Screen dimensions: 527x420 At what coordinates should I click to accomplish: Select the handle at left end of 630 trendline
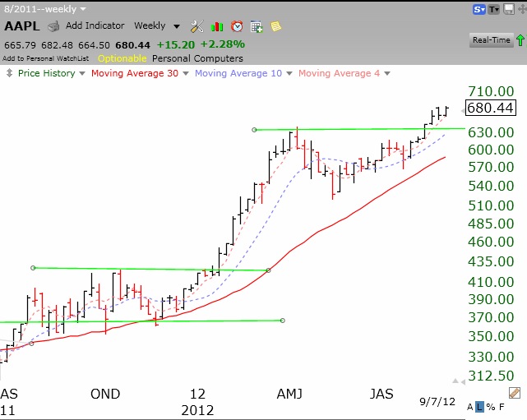coord(254,130)
